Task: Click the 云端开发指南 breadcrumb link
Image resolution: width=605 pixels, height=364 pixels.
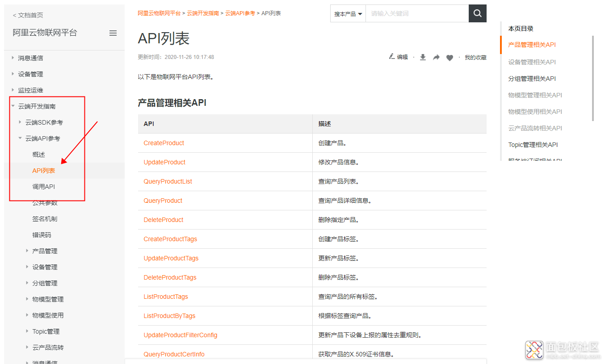Action: coord(203,13)
